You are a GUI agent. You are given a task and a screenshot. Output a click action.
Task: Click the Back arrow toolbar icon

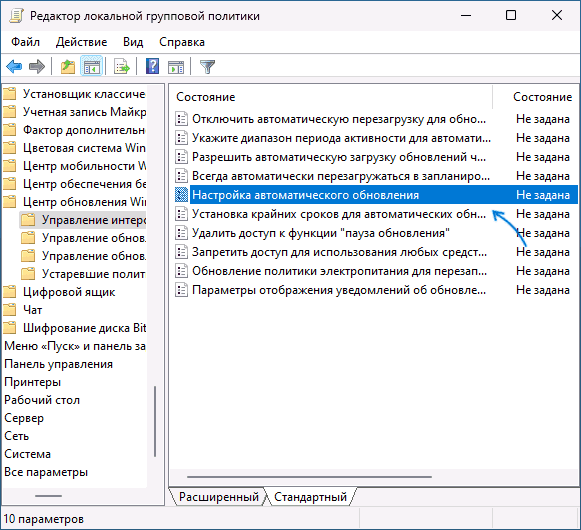[x=14, y=67]
